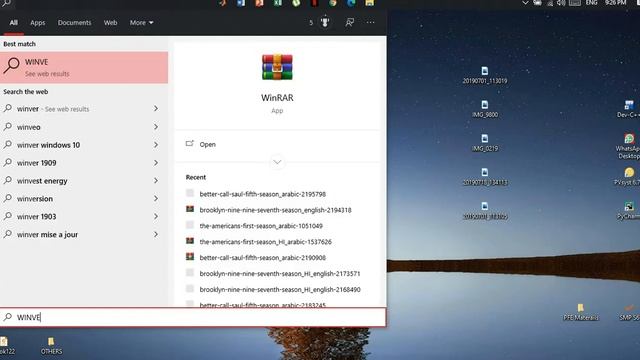
Task: Select desktop file IMG_9800
Action: [x=484, y=109]
